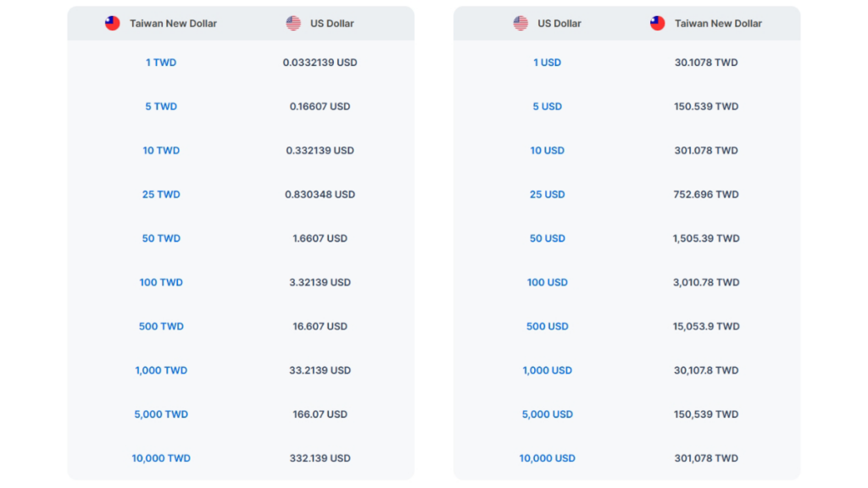Image resolution: width=868 pixels, height=488 pixels.
Task: Open the 1,000 TWD conversion link
Action: [161, 371]
